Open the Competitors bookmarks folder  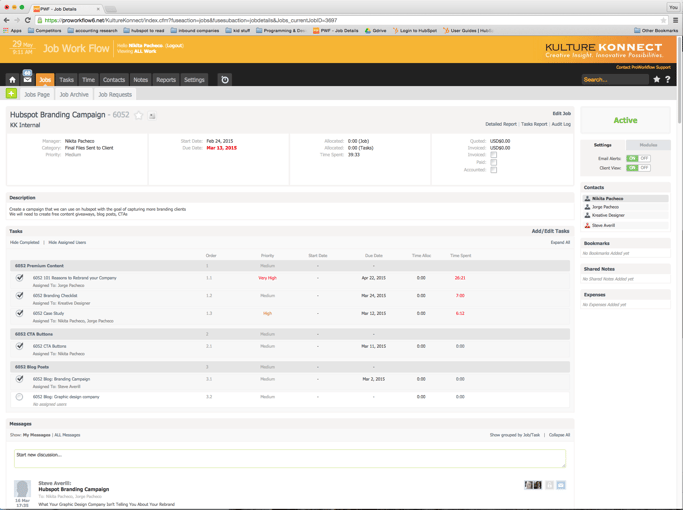tap(44, 30)
